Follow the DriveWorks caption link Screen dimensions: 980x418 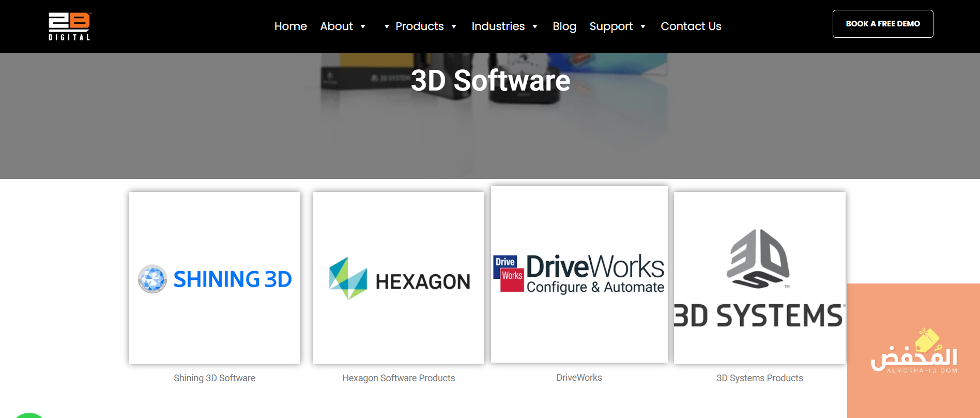point(579,378)
